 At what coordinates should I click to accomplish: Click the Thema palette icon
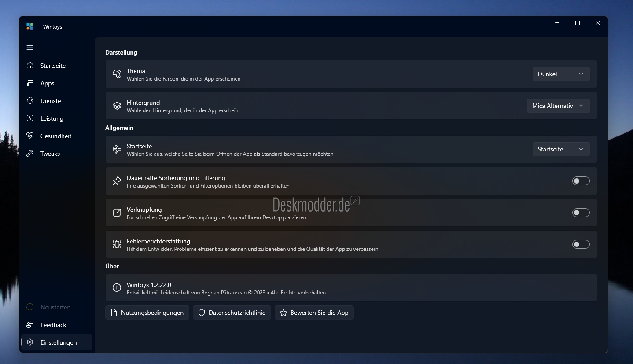pos(117,74)
